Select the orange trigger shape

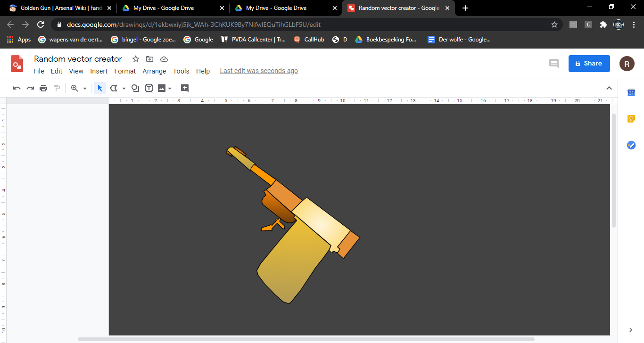(273, 225)
